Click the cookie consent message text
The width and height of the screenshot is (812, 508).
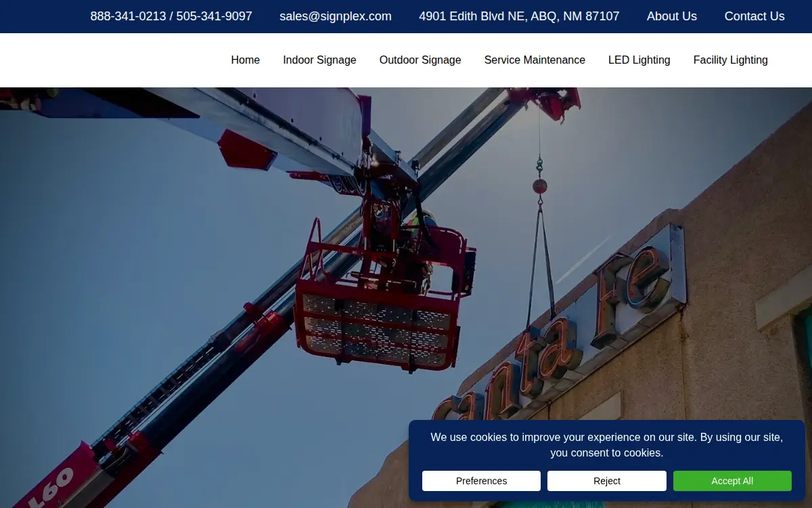pos(607,445)
